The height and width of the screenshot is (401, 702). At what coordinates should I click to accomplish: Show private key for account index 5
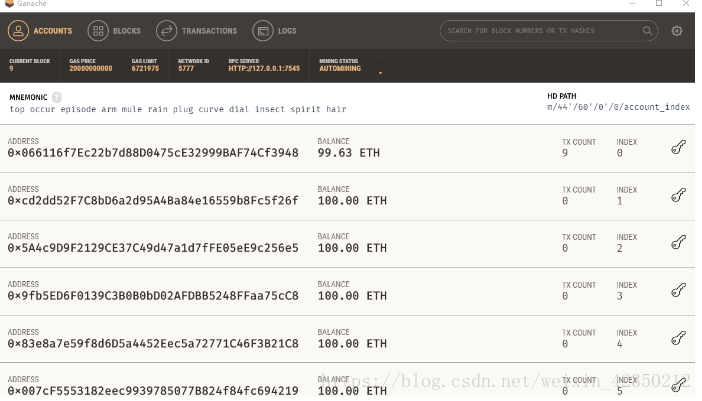click(x=679, y=385)
